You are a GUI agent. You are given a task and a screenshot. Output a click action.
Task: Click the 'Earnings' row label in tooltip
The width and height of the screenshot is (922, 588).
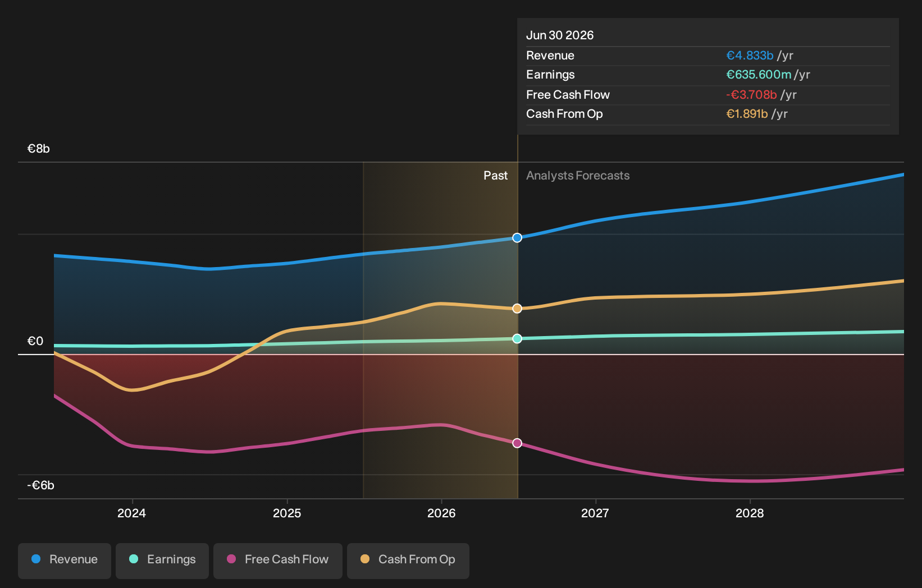550,75
